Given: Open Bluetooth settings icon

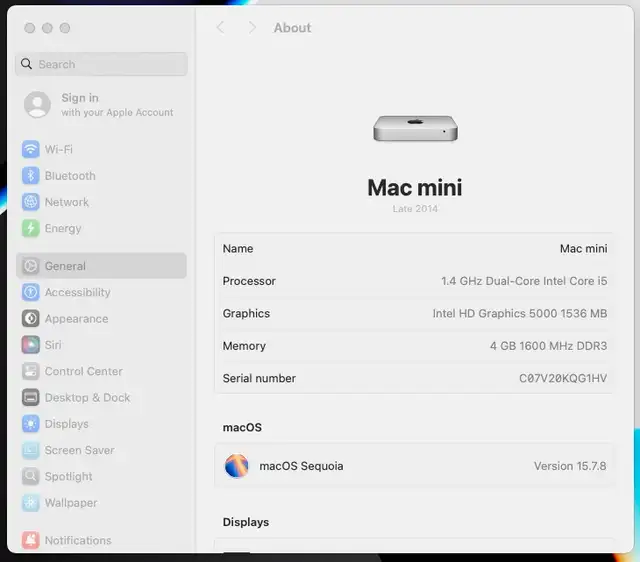Looking at the screenshot, I should coord(31,175).
